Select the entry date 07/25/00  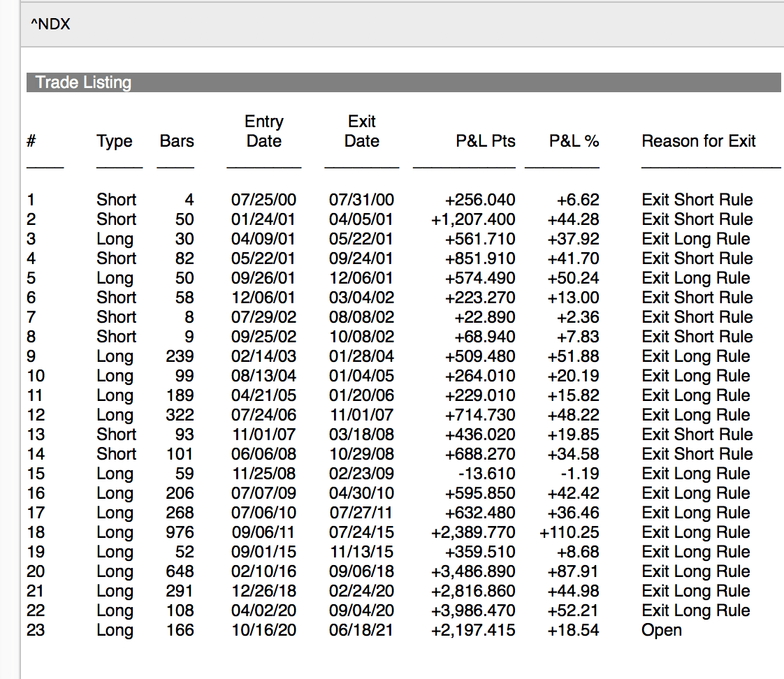(x=263, y=200)
